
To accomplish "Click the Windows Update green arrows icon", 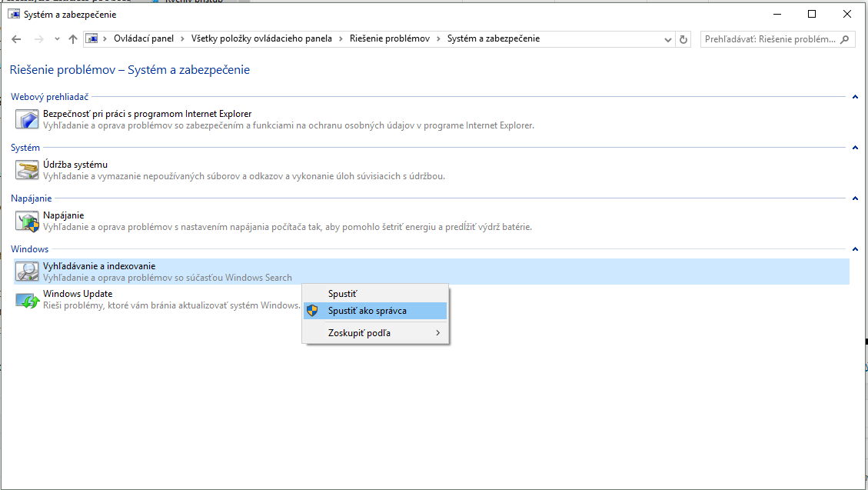I will click(27, 299).
